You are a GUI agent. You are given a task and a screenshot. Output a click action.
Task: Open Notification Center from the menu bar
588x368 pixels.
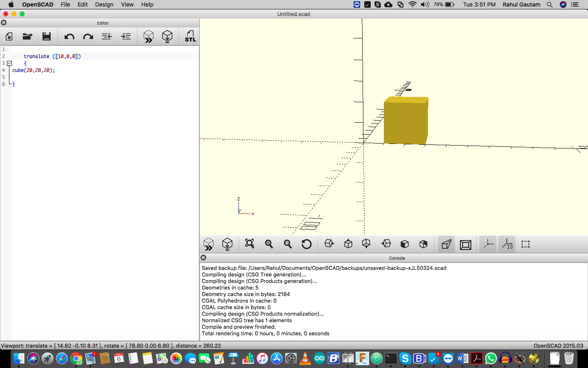click(575, 4)
